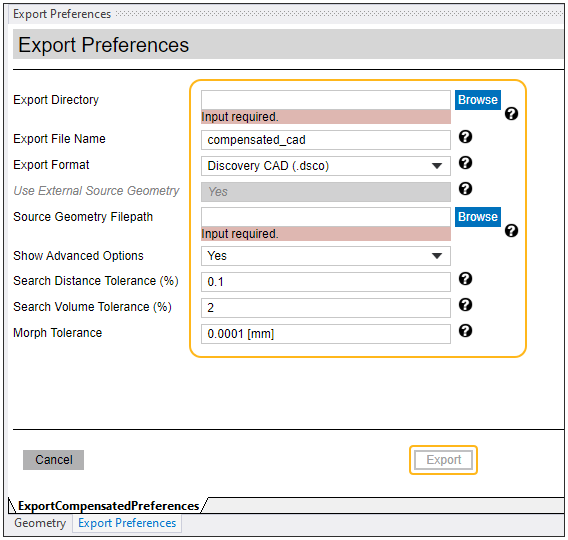Edit the Morph Tolerance value
Screen dimensions: 568x540
326,334
